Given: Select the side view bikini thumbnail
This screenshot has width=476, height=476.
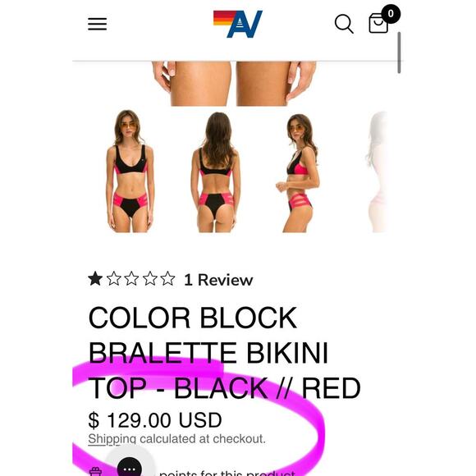Looking at the screenshot, I should point(297,173).
